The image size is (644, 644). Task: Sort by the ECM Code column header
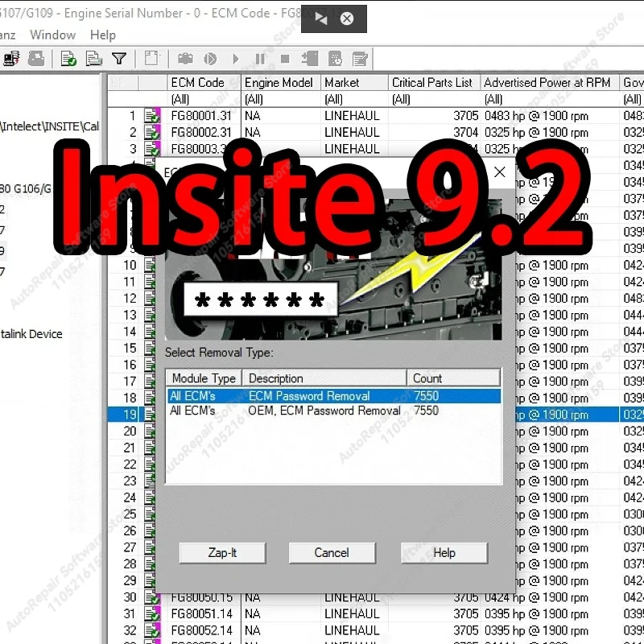204,83
